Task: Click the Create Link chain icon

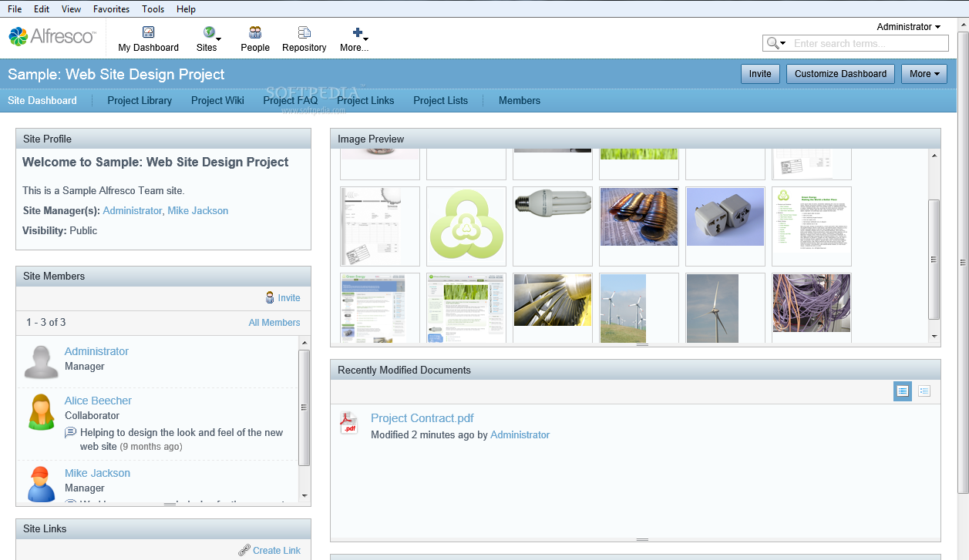Action: [244, 550]
